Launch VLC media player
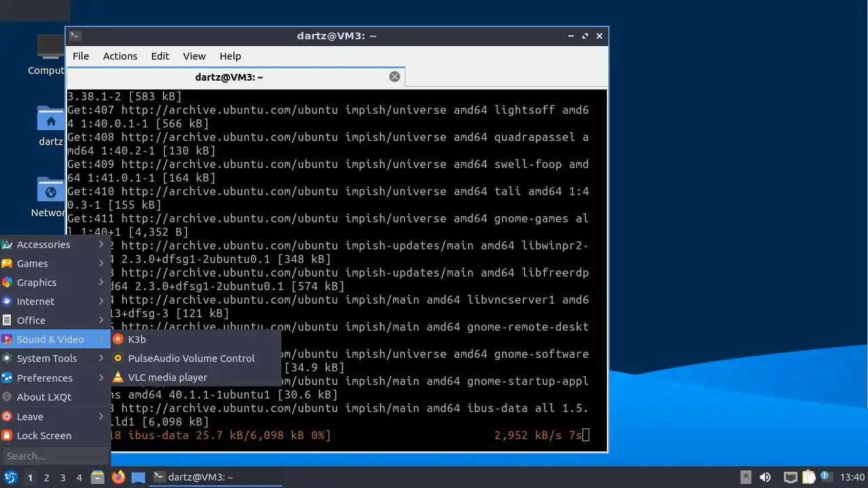The width and height of the screenshot is (868, 488). point(196,377)
